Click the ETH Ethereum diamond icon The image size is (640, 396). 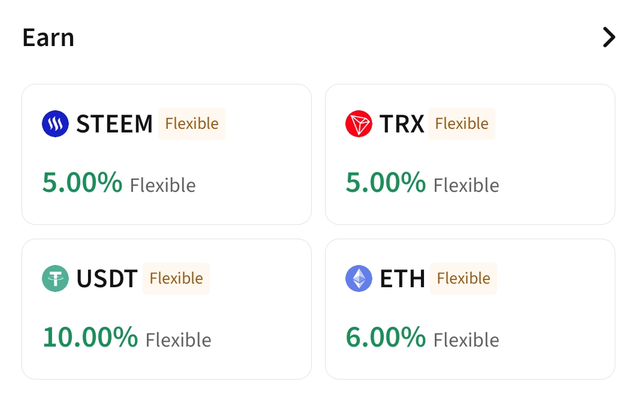click(358, 278)
